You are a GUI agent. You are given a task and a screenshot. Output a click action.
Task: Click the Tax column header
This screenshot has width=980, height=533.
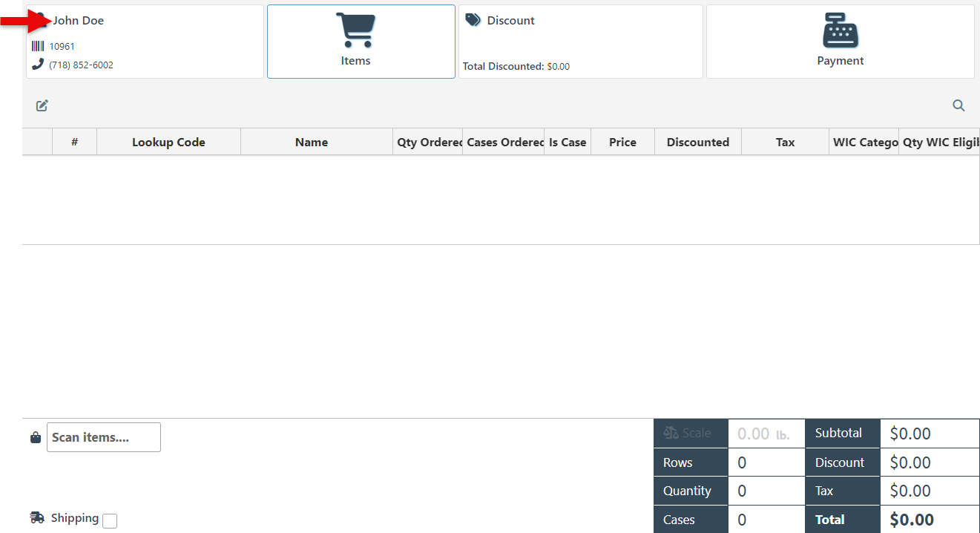785,143
